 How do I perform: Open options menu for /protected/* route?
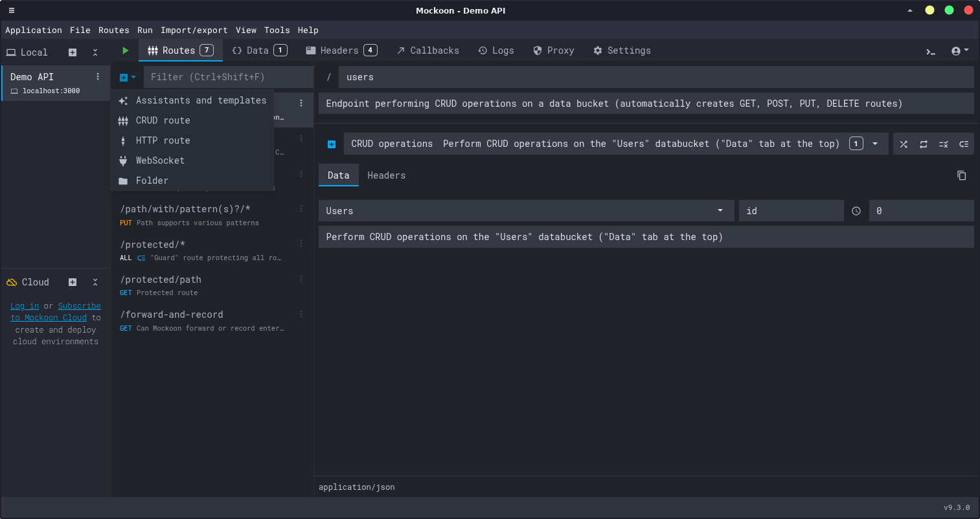click(x=301, y=243)
